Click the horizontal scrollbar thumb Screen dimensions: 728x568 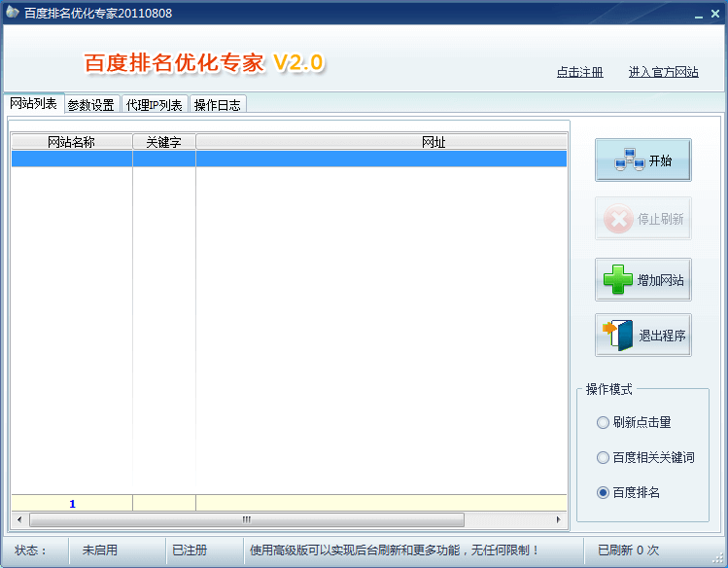tap(247, 519)
